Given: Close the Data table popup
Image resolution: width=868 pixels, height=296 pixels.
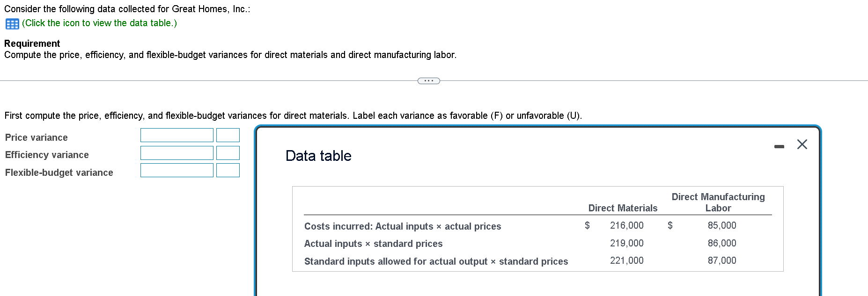Looking at the screenshot, I should (x=802, y=144).
